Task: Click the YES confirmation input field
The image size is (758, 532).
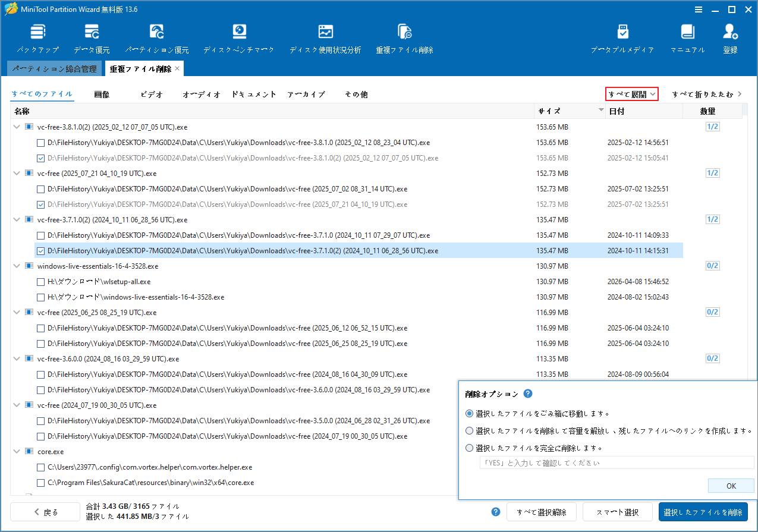Action: [x=617, y=462]
